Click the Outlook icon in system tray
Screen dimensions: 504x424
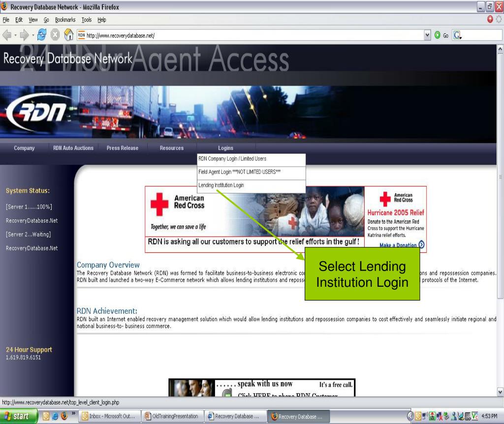[x=418, y=416]
